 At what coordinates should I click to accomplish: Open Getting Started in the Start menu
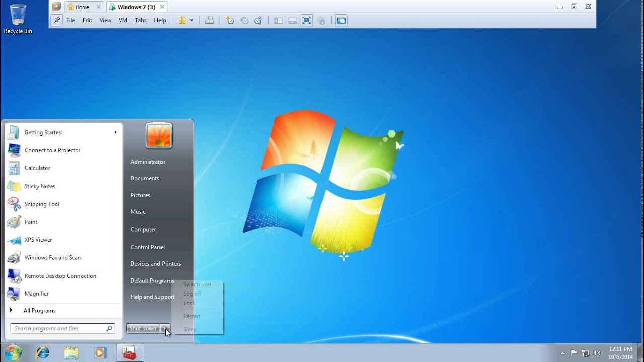point(63,132)
